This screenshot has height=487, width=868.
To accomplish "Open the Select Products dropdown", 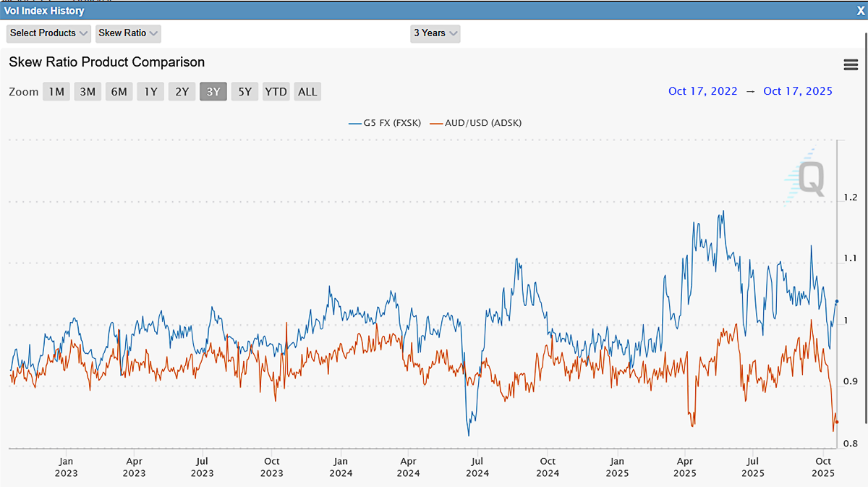I will (48, 33).
